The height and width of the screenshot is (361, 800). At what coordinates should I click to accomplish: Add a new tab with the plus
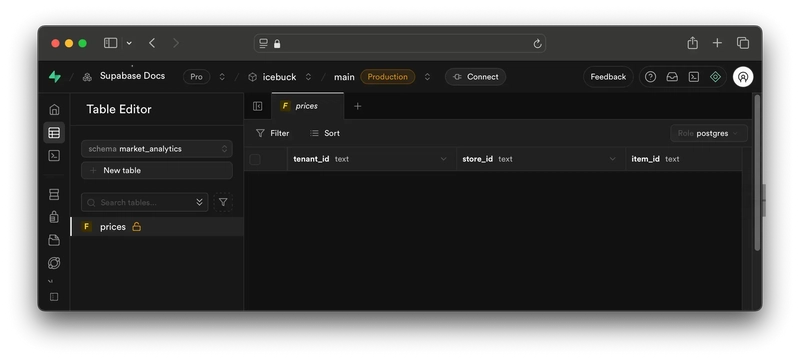click(x=358, y=106)
